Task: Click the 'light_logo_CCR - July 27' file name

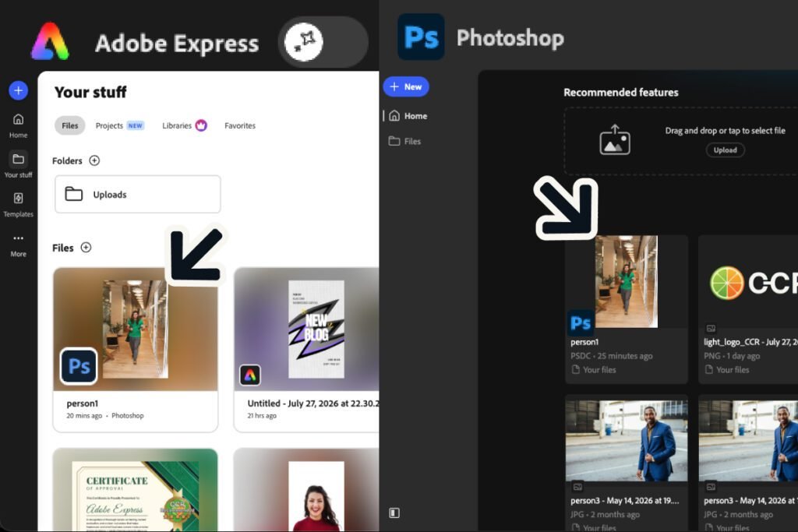Action: pyautogui.click(x=750, y=342)
